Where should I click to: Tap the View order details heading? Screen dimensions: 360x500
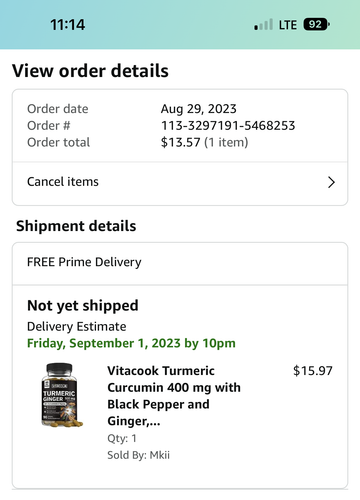90,71
